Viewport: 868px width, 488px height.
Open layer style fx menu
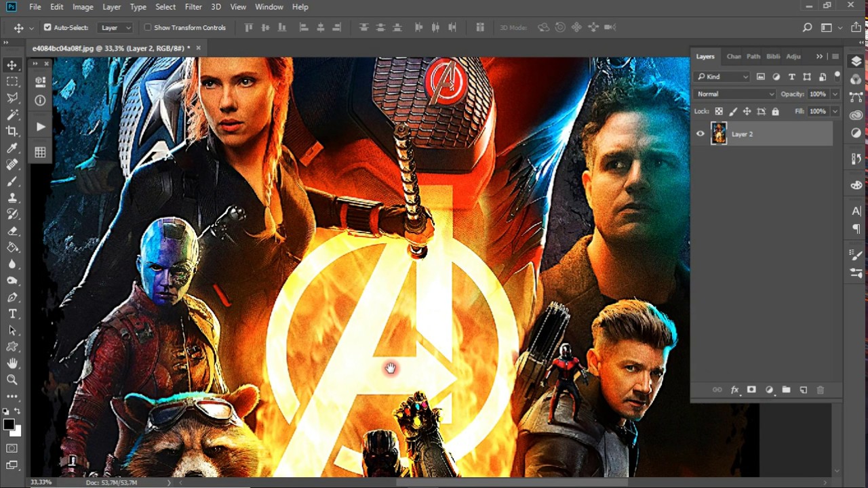[x=734, y=390]
